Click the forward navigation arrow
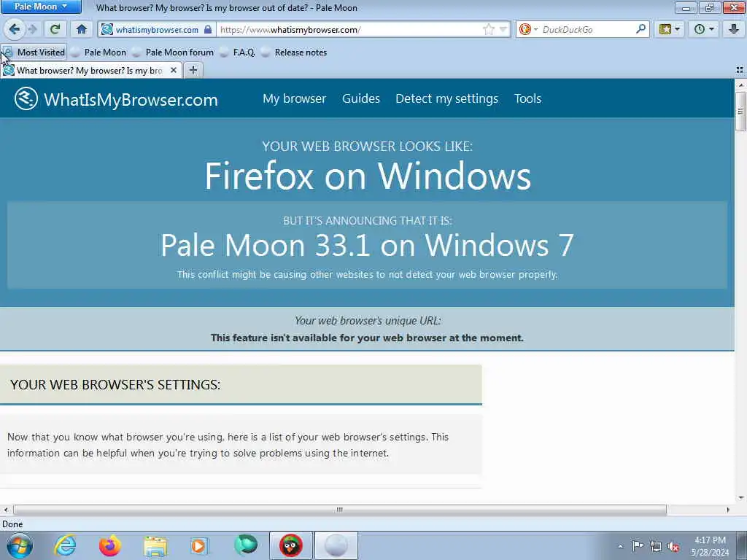Image resolution: width=747 pixels, height=560 pixels. (33, 29)
